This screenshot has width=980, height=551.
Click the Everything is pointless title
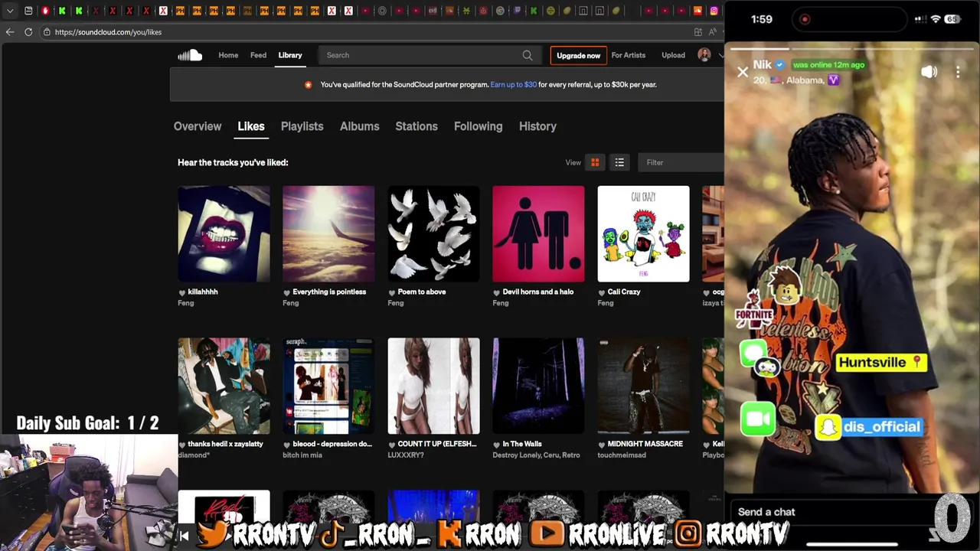329,292
